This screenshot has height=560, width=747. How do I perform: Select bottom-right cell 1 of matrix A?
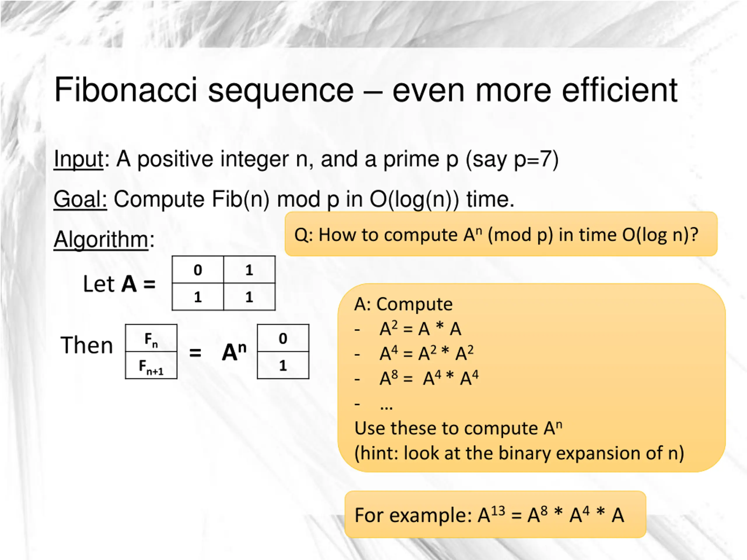tap(249, 297)
